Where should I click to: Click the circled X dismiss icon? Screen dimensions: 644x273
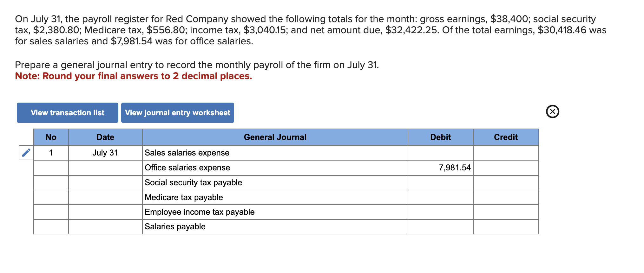click(552, 112)
